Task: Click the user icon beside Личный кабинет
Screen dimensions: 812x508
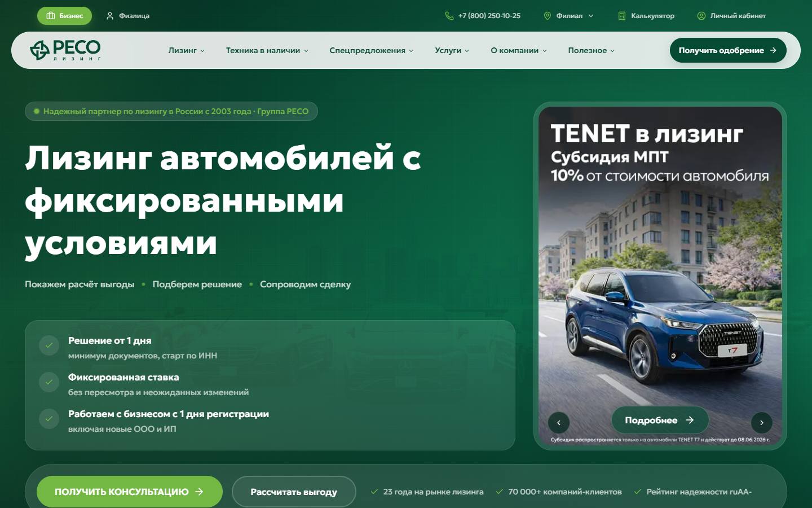Action: pos(701,16)
